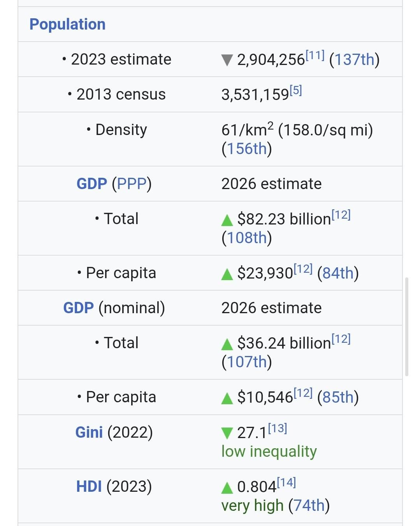Screen dimensions: 420x526
Task: Click the 74th HDI rank link
Action: (309, 505)
